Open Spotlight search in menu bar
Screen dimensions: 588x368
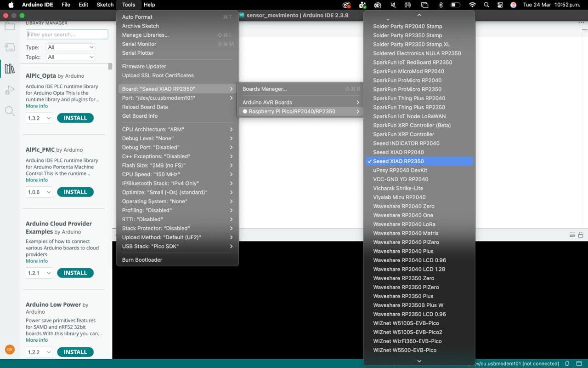486,5
